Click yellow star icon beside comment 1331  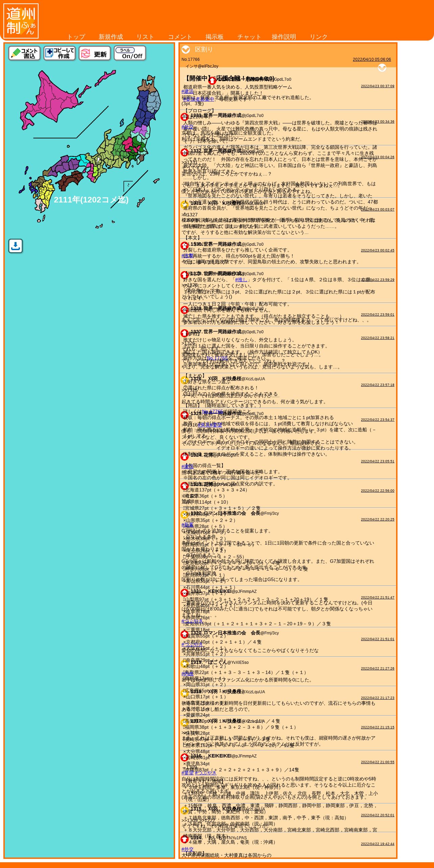tap(184, 204)
